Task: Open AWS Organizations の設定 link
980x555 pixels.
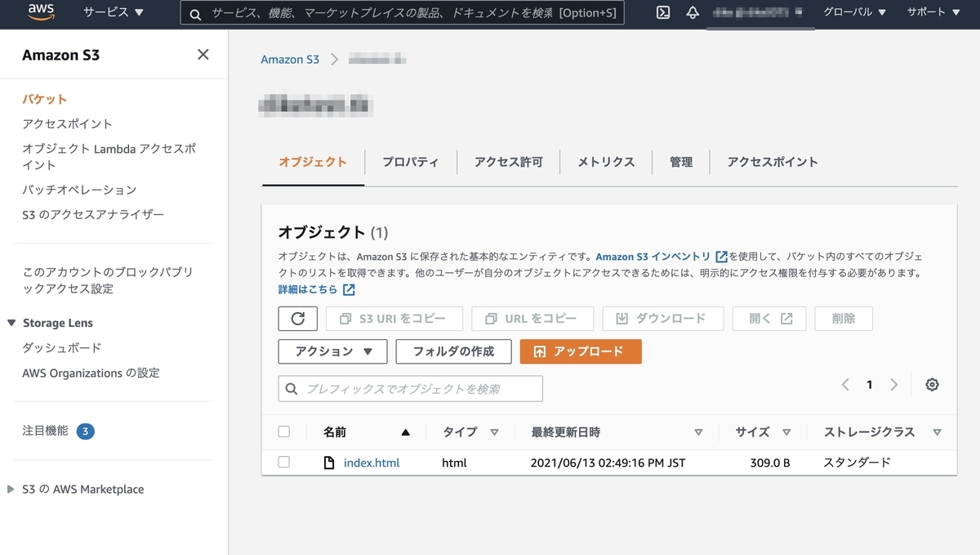Action: click(91, 373)
